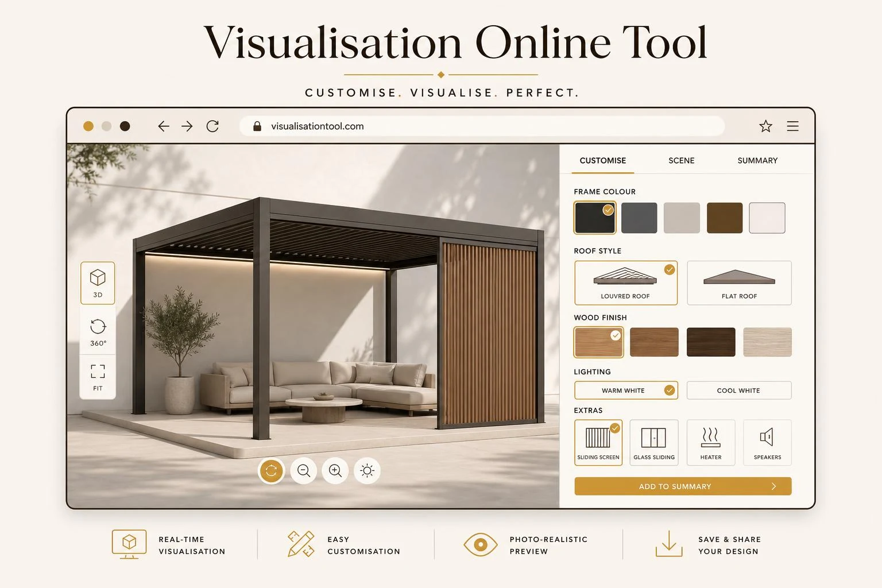This screenshot has width=882, height=588.
Task: Click the browser forward arrow
Action: pyautogui.click(x=187, y=126)
